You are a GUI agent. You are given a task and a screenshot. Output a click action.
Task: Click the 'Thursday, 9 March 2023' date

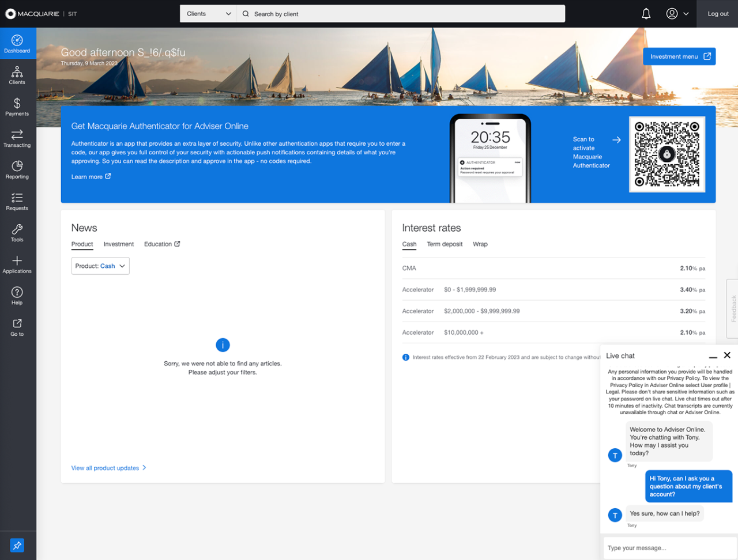pos(89,63)
